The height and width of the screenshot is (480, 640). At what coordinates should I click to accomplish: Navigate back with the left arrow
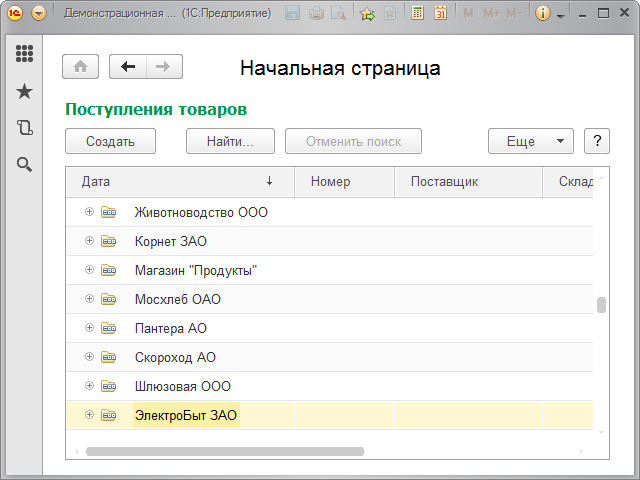(127, 67)
